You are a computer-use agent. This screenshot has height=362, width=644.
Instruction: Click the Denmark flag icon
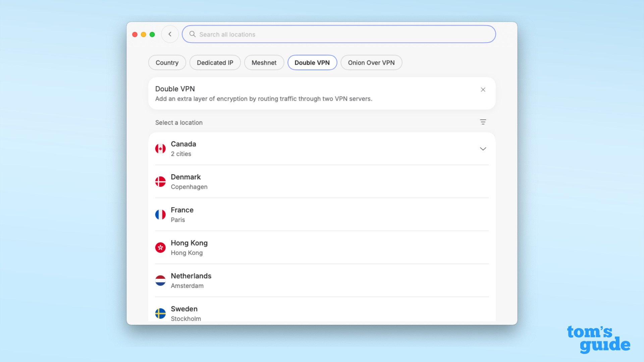coord(161,181)
